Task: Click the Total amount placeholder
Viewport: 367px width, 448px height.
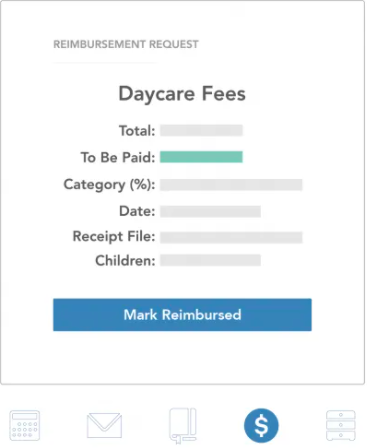Action: (x=201, y=130)
